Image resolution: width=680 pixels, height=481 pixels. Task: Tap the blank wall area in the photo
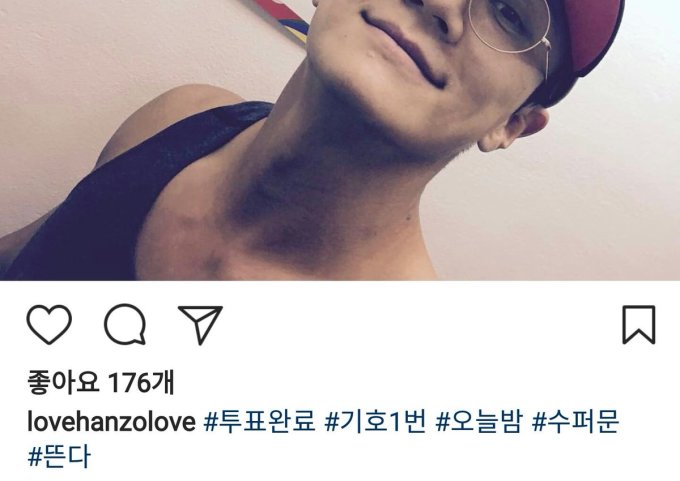564,208
